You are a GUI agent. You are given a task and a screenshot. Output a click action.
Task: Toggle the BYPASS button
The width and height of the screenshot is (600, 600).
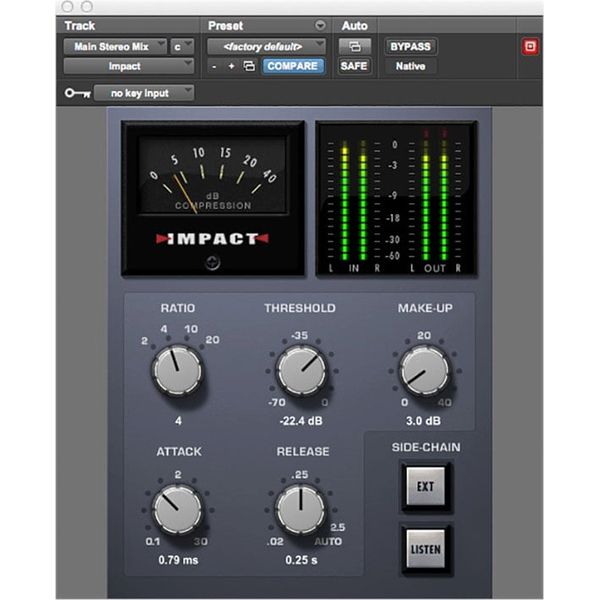click(x=410, y=47)
